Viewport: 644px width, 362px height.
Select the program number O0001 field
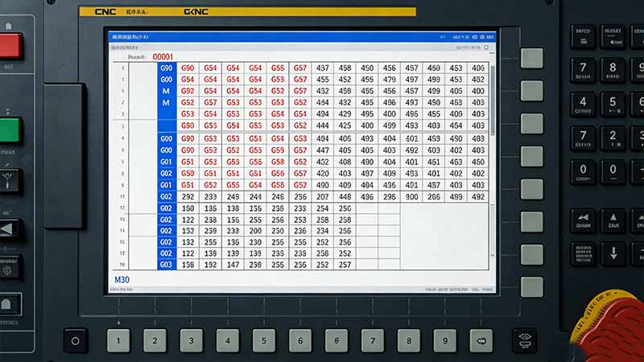pos(163,57)
